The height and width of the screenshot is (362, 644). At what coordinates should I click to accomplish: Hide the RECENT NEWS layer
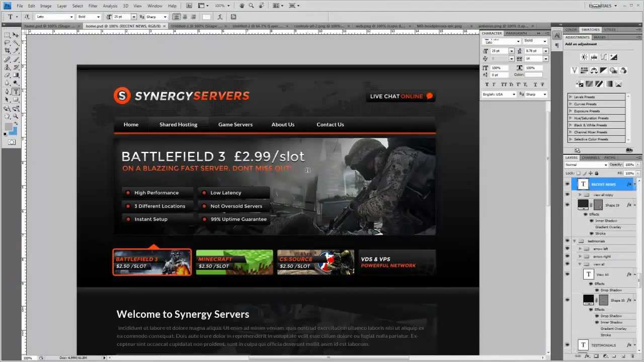567,185
